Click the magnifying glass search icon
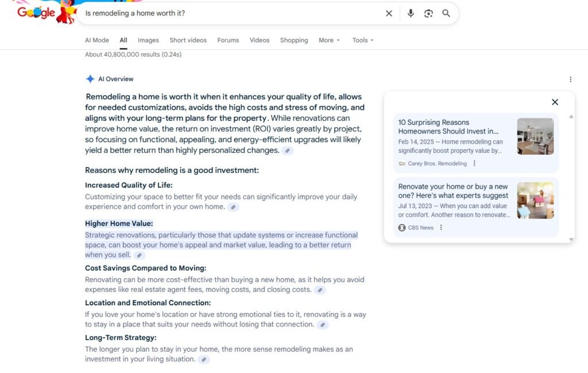 coord(446,13)
